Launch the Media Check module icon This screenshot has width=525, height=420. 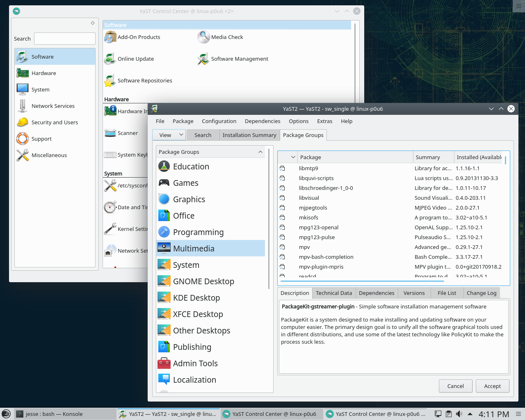(203, 37)
